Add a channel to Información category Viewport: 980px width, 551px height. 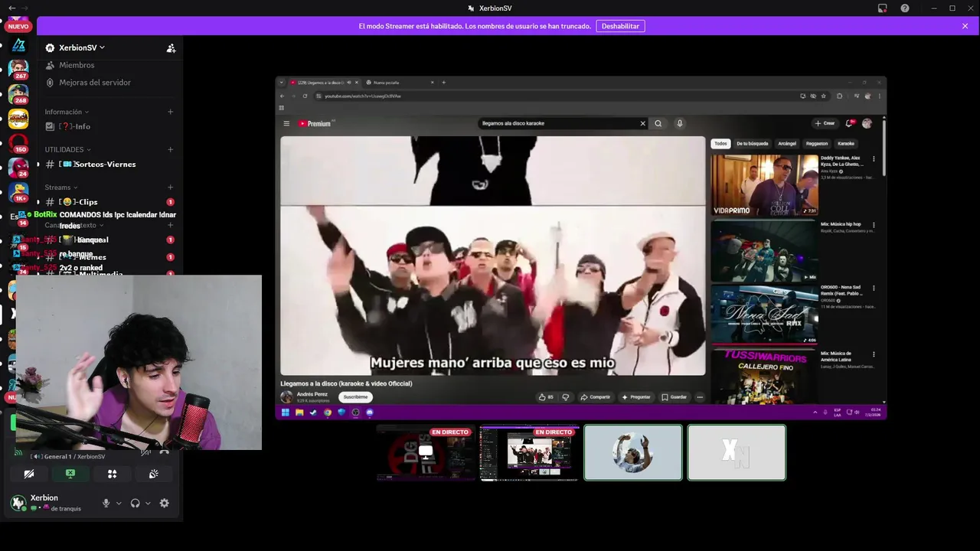click(170, 112)
